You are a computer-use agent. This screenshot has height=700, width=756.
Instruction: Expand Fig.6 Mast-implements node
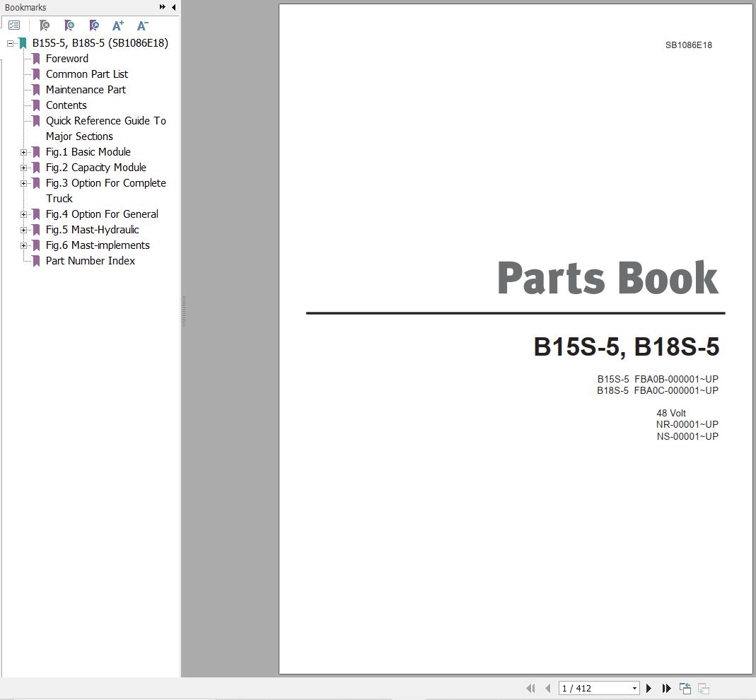click(x=23, y=245)
